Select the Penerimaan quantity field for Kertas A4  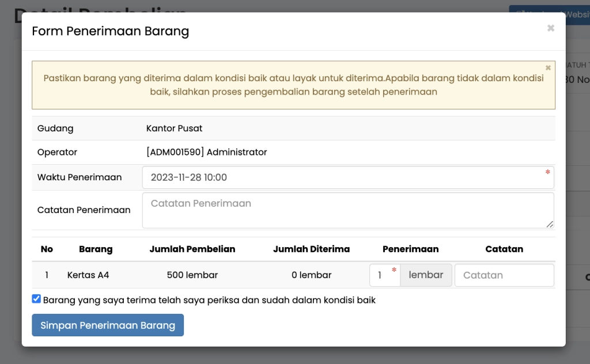coord(383,275)
